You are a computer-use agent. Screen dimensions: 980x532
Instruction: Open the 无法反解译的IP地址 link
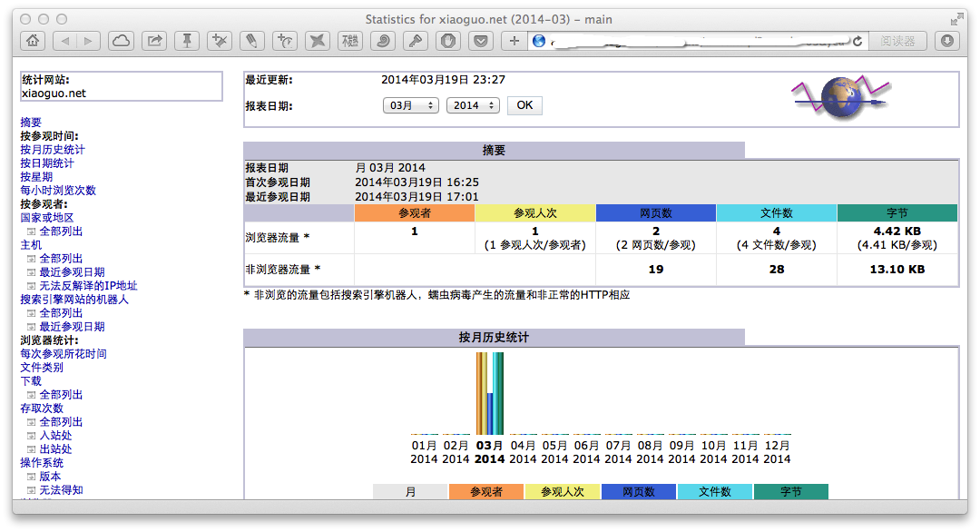88,286
